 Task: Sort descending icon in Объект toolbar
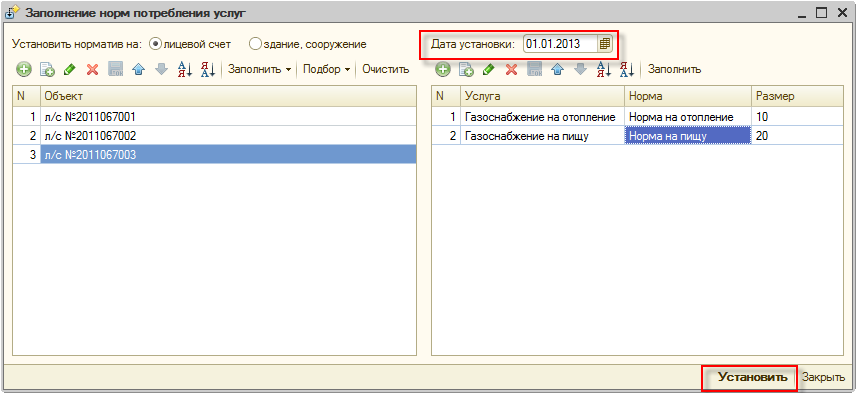pos(207,69)
